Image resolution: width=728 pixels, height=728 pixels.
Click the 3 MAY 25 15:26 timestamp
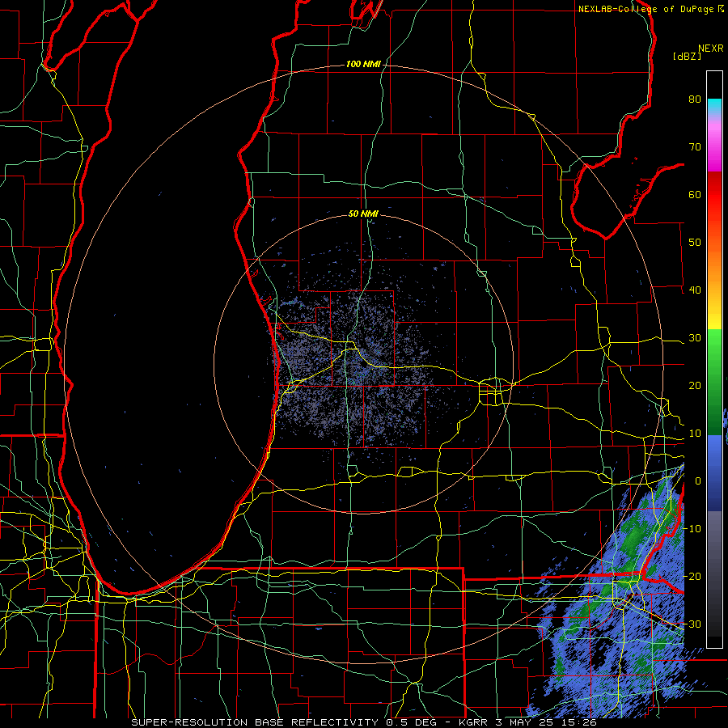[547, 722]
